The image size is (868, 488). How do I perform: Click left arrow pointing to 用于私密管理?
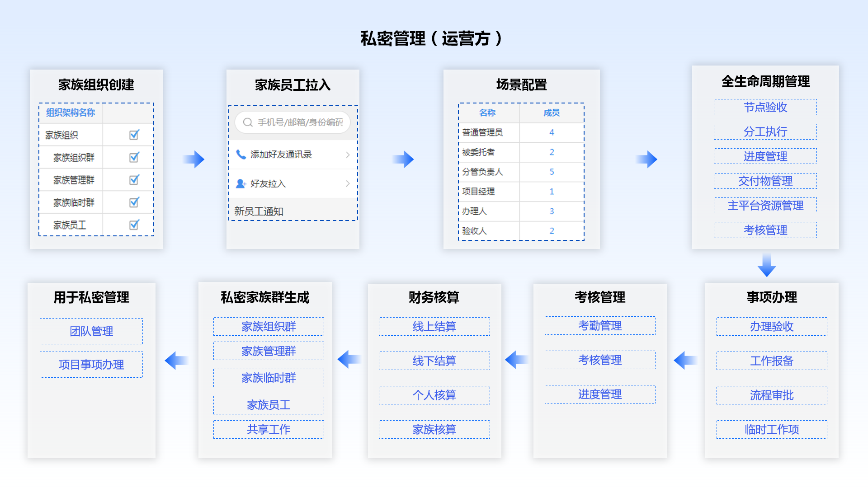click(x=176, y=360)
